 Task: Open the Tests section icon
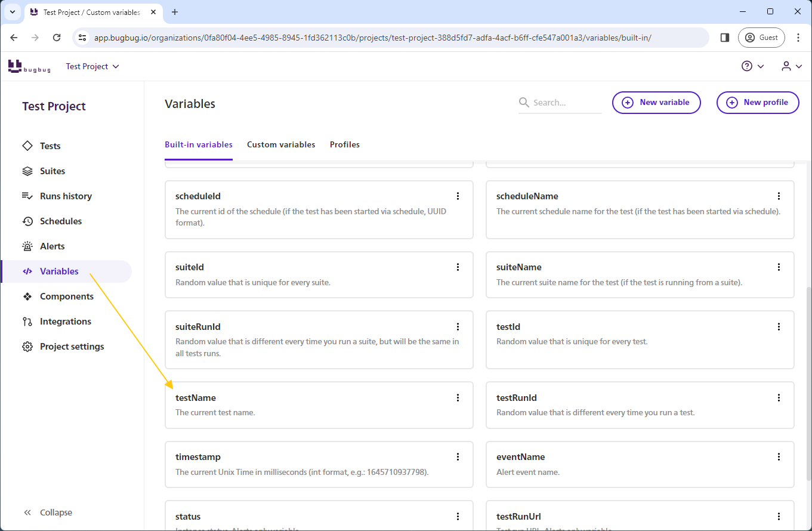tap(27, 146)
